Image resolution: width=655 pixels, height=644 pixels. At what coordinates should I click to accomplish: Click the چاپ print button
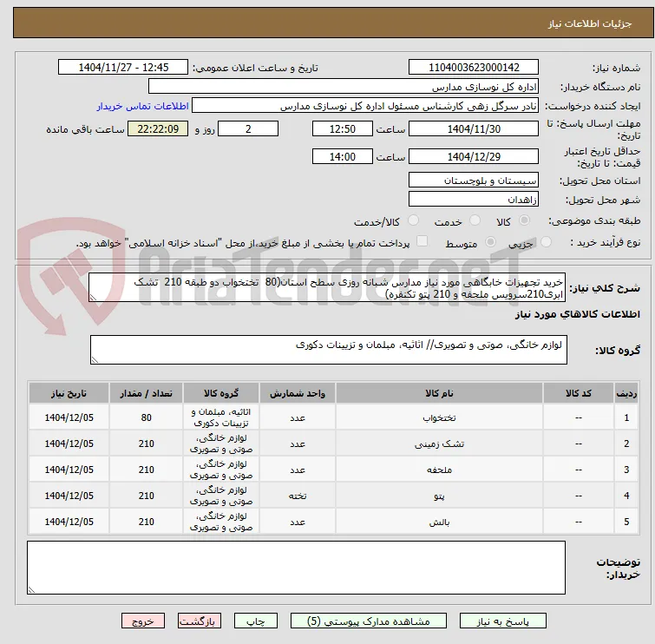tap(256, 621)
